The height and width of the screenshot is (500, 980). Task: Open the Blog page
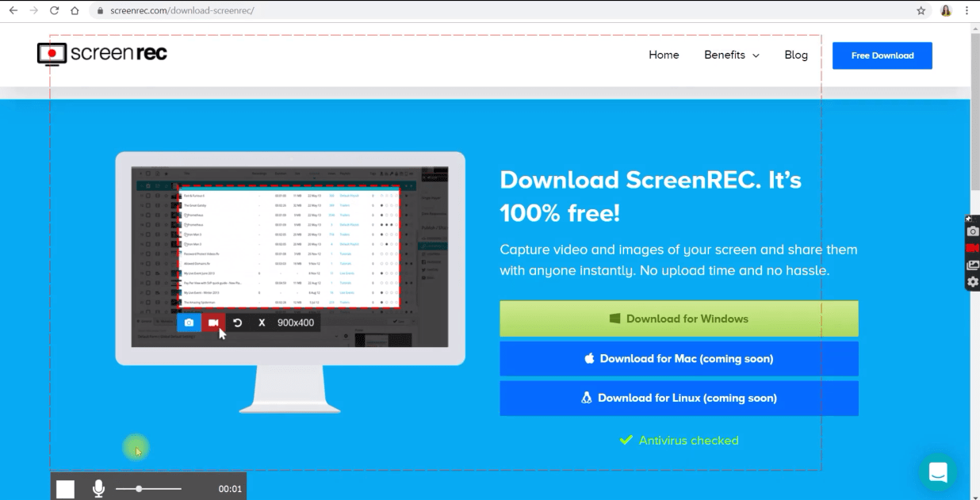[x=796, y=55]
